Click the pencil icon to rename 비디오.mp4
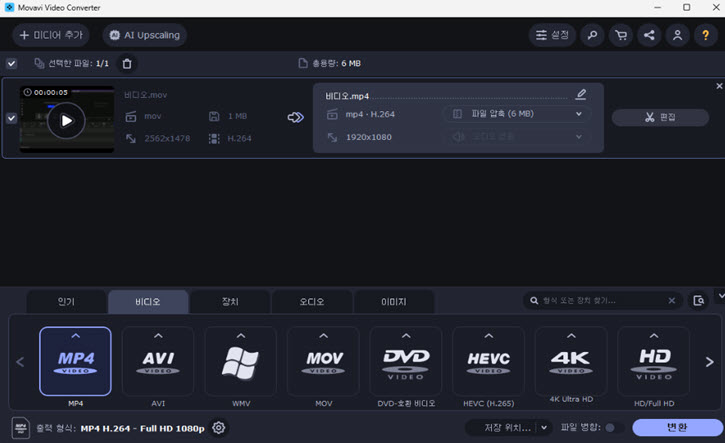The height and width of the screenshot is (443, 725). (x=581, y=94)
